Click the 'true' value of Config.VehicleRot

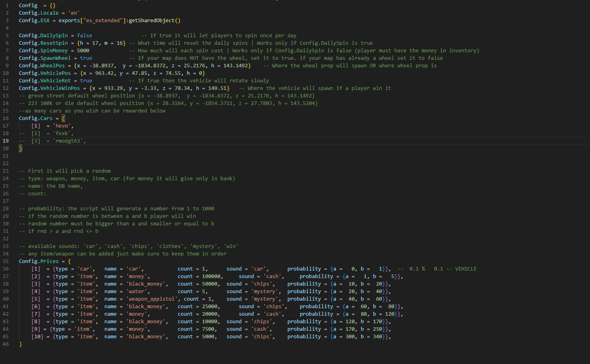[x=86, y=80]
